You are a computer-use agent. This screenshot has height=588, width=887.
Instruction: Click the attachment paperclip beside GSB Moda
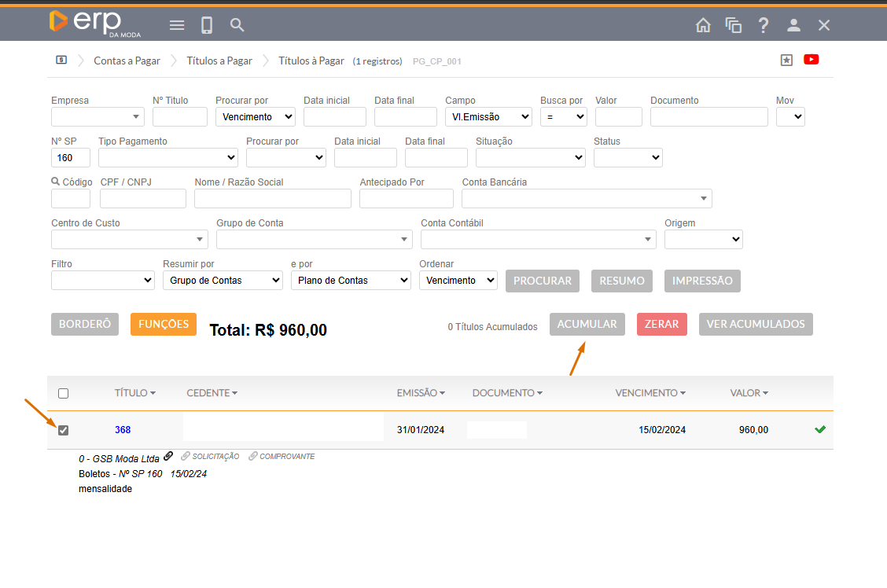click(x=168, y=456)
